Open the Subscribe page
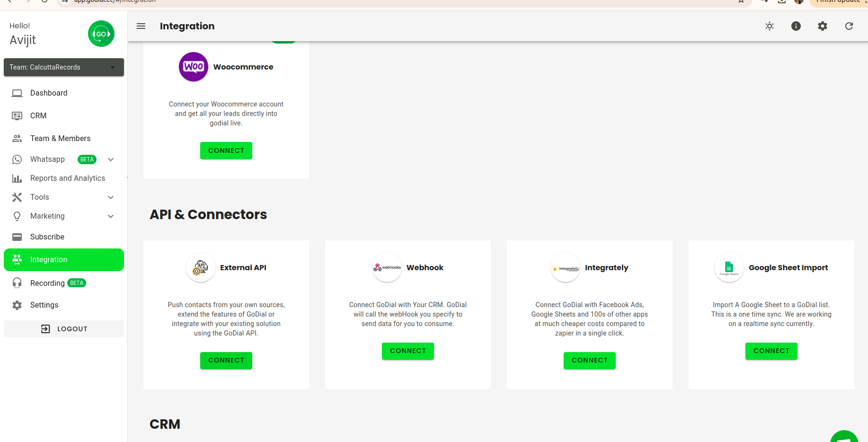868x442 pixels. point(64,237)
